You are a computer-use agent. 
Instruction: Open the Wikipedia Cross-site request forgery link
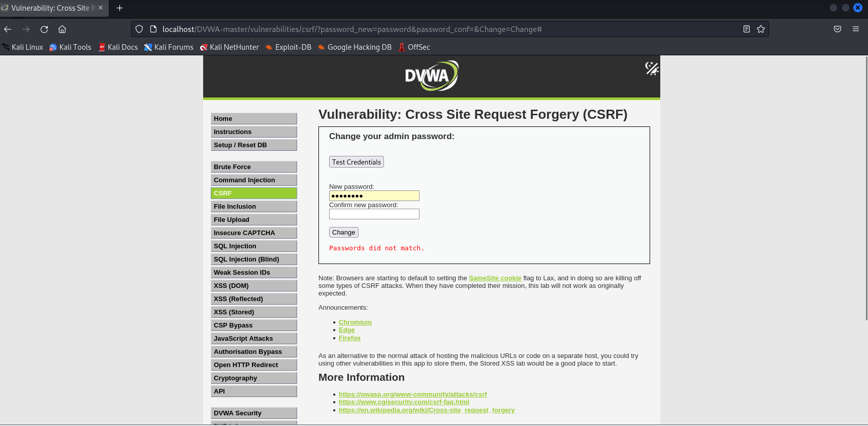(x=427, y=410)
